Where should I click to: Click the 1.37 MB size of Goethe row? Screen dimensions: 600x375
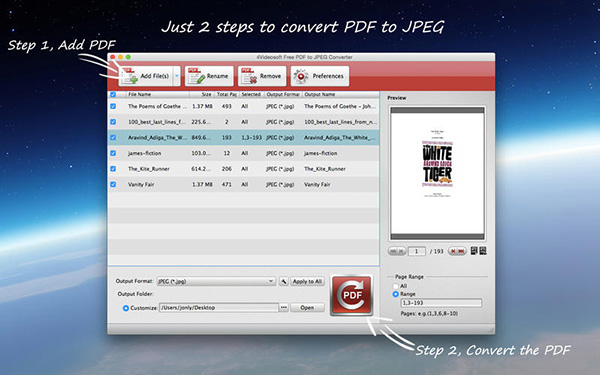[x=202, y=106]
